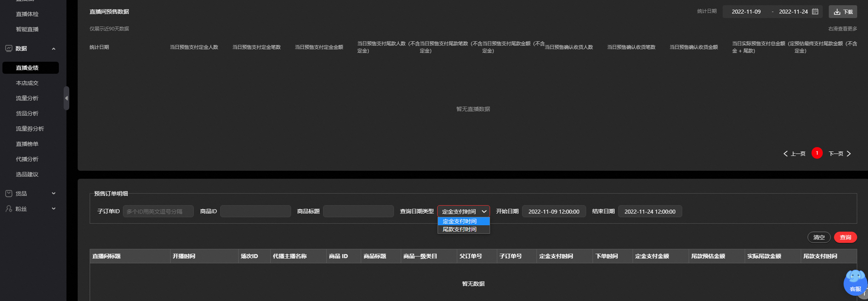The height and width of the screenshot is (301, 868).
Task: Open 本店成交 in the sidebar
Action: (27, 83)
